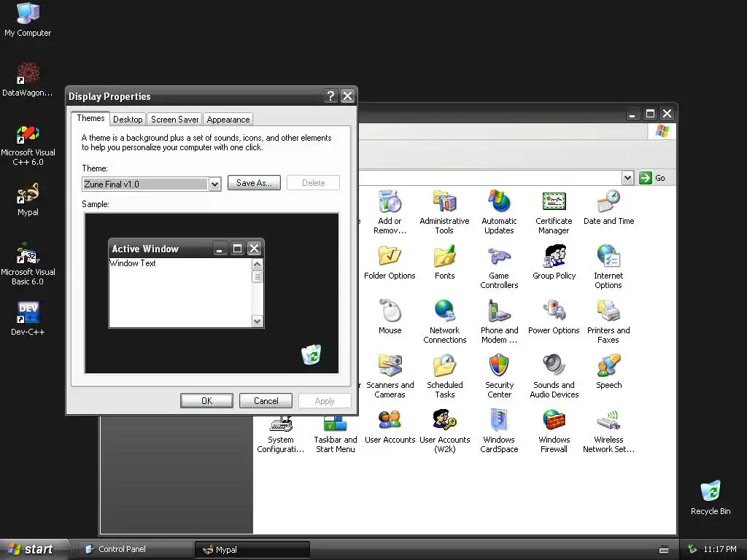
Task: Expand Control Panel address bar dropdown
Action: (x=627, y=178)
